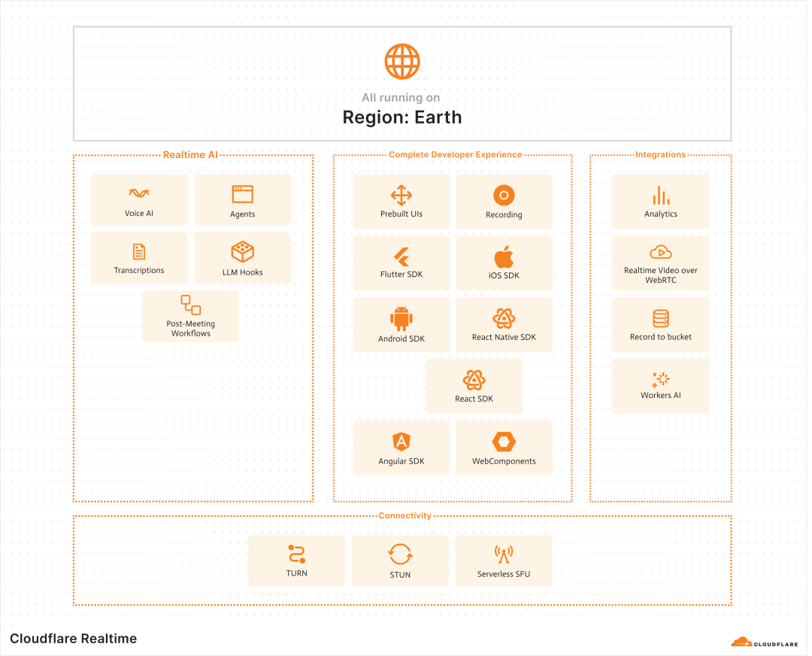This screenshot has width=812, height=656.
Task: Select the LLM Hooks icon
Action: [x=242, y=250]
